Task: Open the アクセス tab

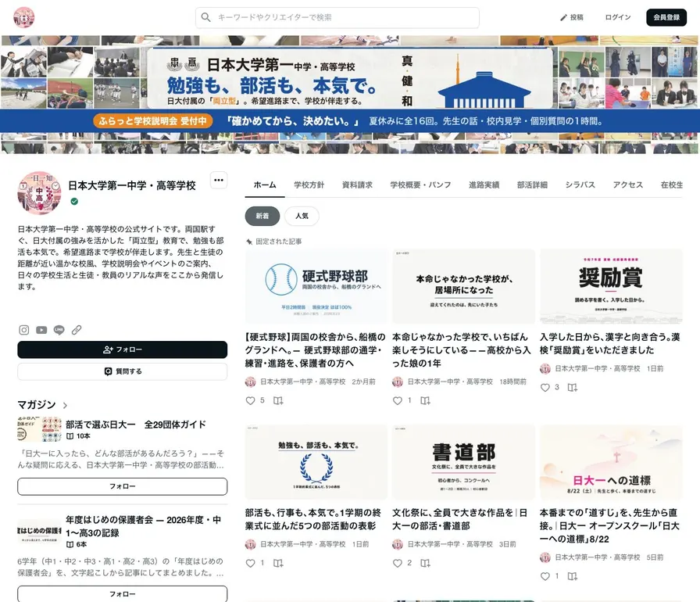Action: (x=628, y=185)
